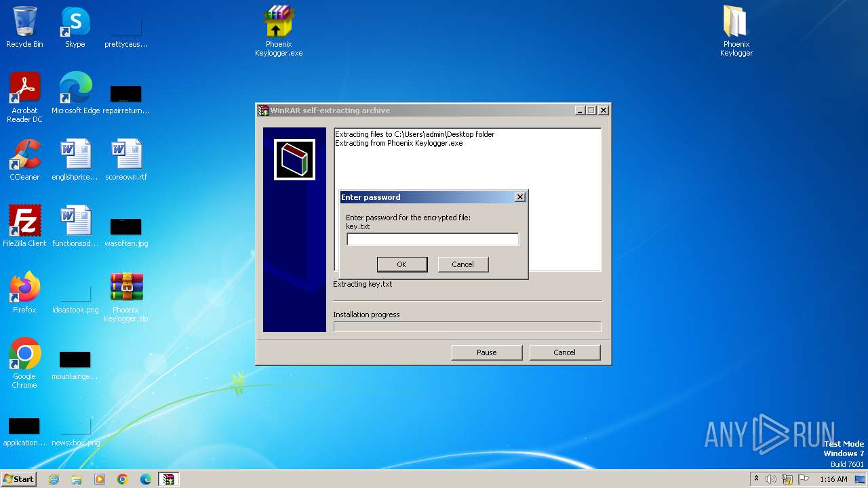Viewport: 868px width, 488px height.
Task: Click 'Extracting from Phoenix Keylogger.exe' log line
Action: point(399,143)
